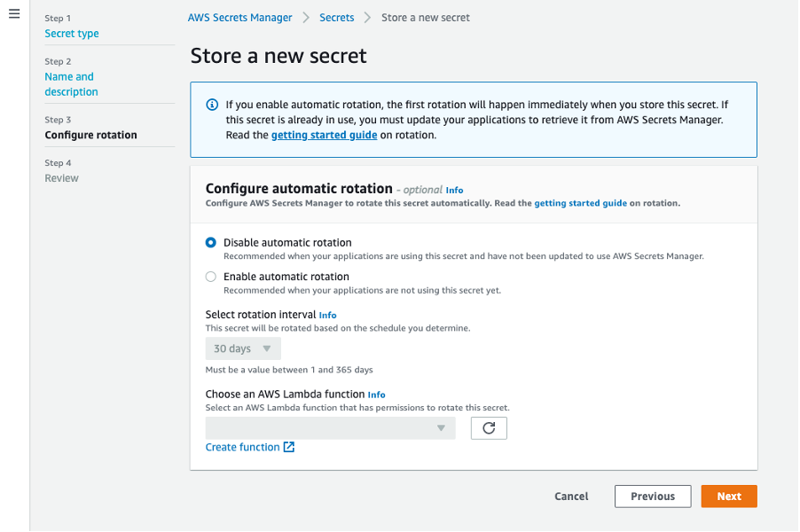Click the info circle icon in blue banner

(212, 105)
